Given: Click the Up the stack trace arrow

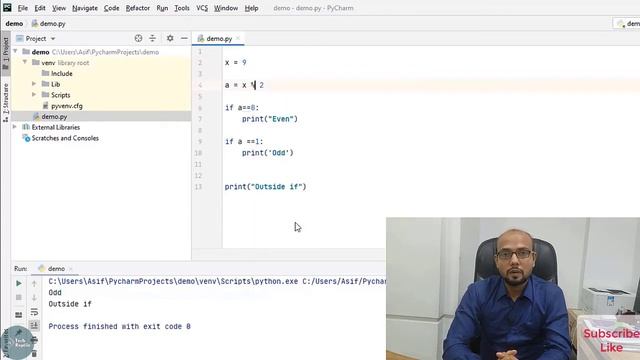Looking at the screenshot, I should (x=34, y=283).
